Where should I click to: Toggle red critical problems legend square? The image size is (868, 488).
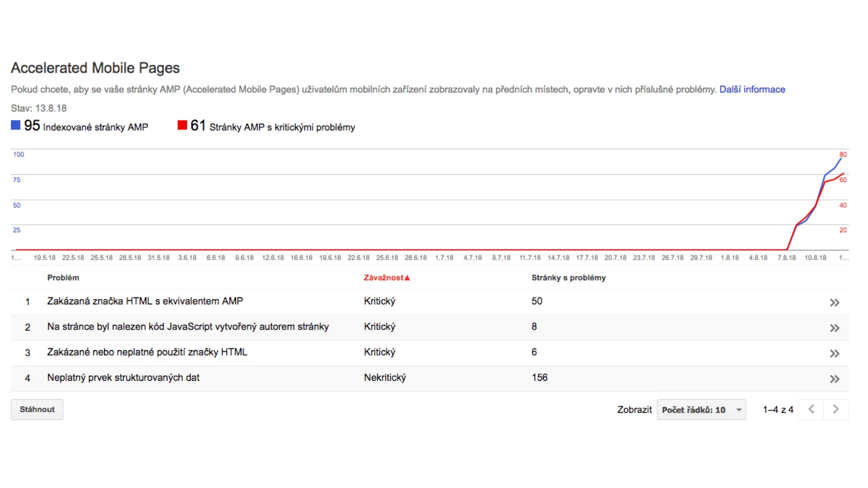tap(182, 125)
